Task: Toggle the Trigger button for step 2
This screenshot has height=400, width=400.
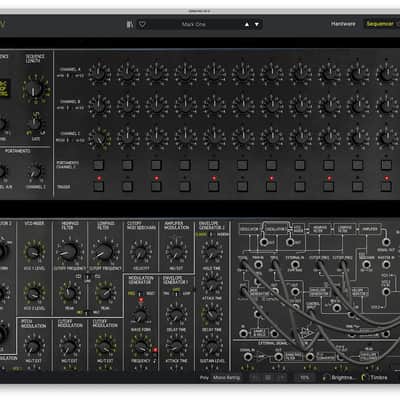Action: [127, 186]
